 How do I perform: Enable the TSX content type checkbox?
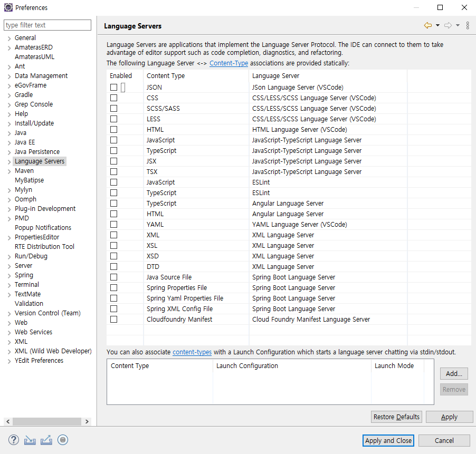(x=113, y=172)
